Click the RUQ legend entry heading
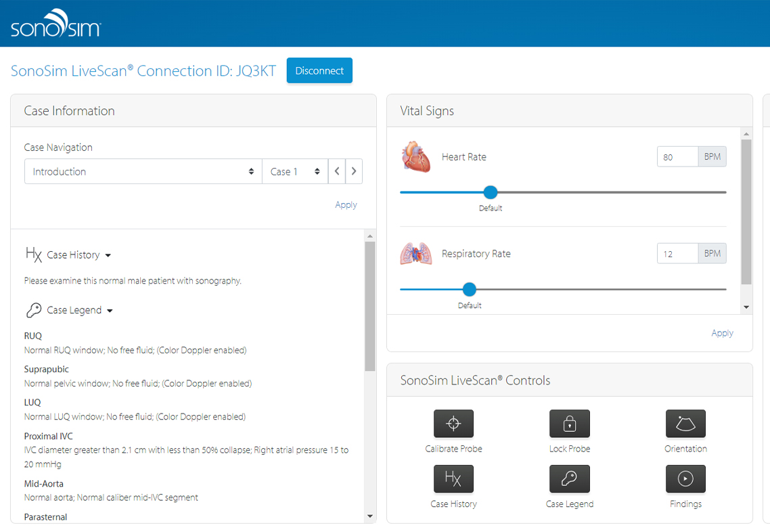 [33, 336]
